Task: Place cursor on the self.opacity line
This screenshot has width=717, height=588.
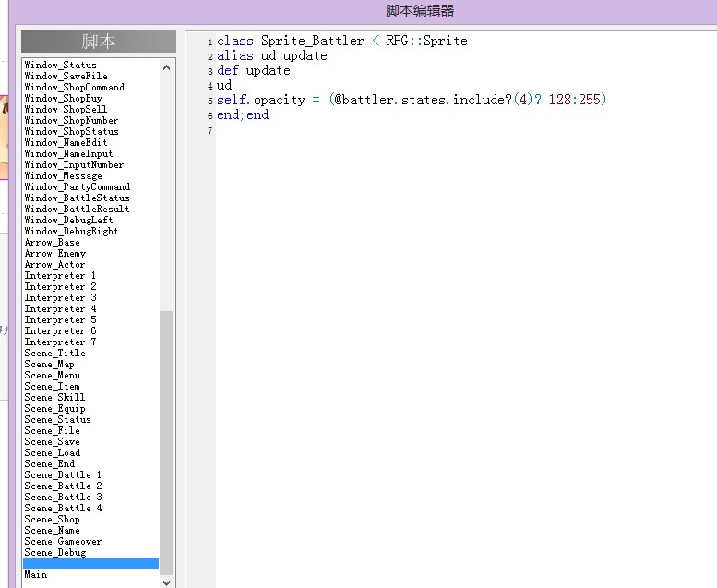Action: tap(411, 100)
